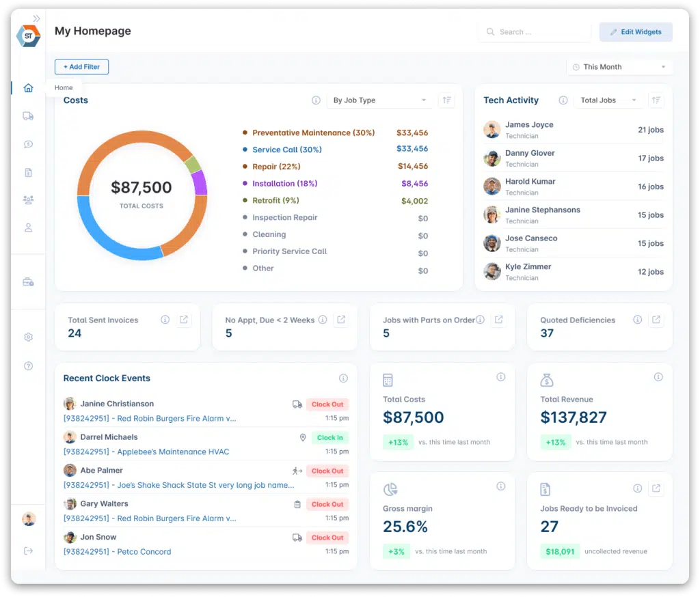Image resolution: width=700 pixels, height=597 pixels.
Task: Open the This Month date dropdown
Action: tap(619, 67)
